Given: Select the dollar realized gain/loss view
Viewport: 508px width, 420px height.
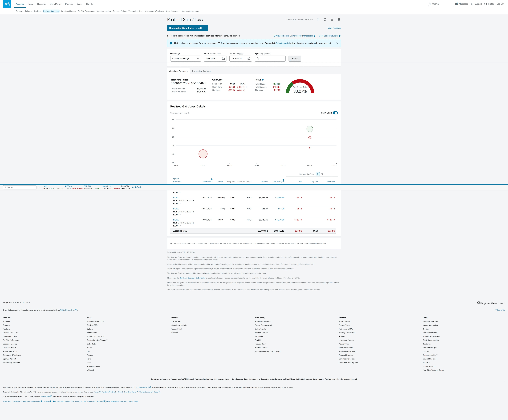Looking at the screenshot, I should [x=318, y=174].
